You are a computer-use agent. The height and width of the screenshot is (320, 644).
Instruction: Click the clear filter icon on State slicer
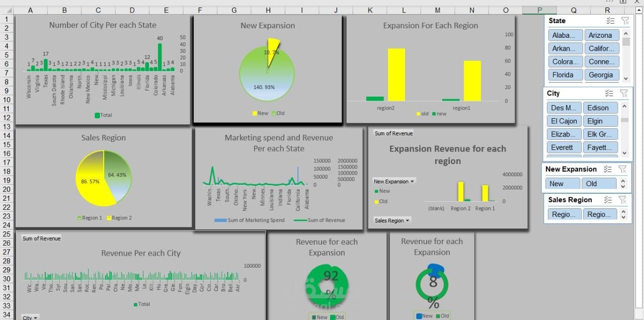[x=625, y=21]
